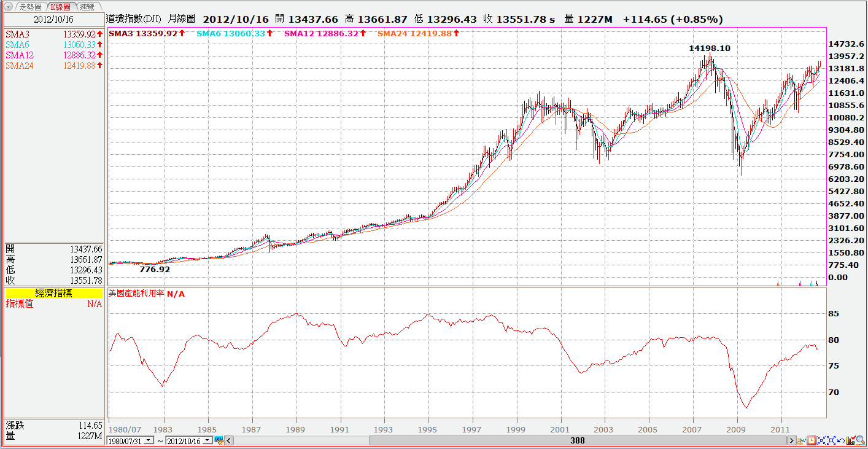This screenshot has height=449, width=868.
Task: Click the shrink-inward arrows icon
Action: (x=821, y=440)
